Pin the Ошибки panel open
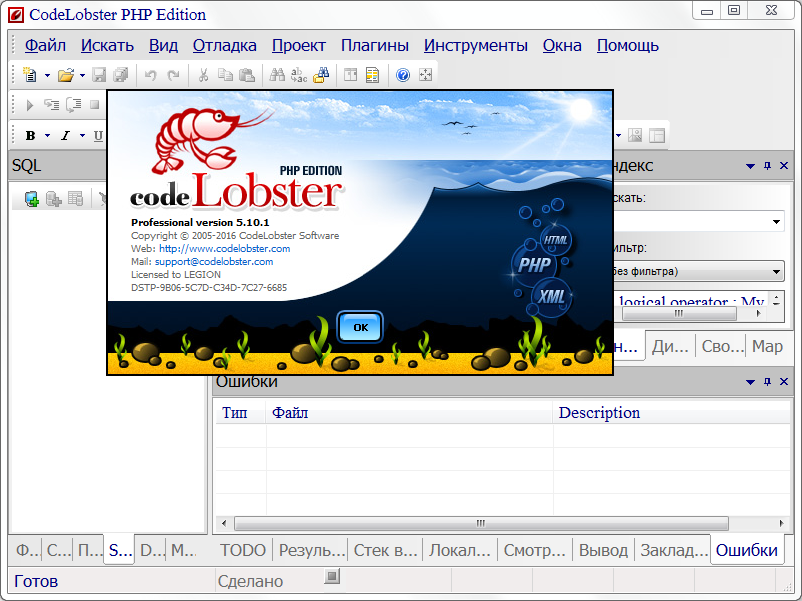Image resolution: width=802 pixels, height=601 pixels. point(767,381)
